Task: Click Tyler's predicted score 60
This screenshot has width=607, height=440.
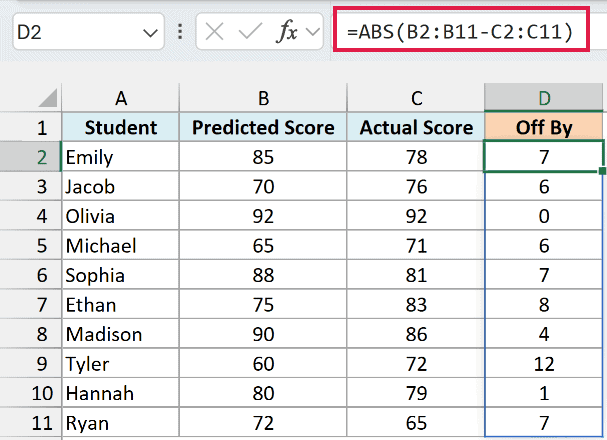Action: point(263,363)
